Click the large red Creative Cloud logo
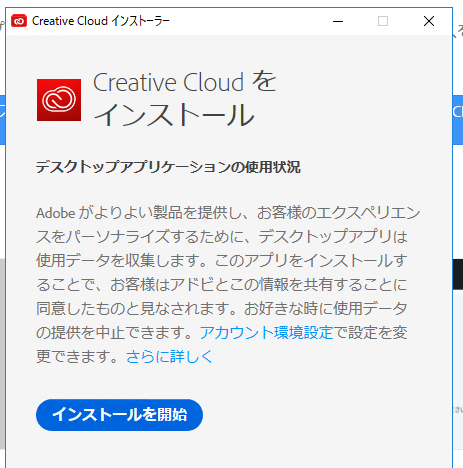This screenshot has width=463, height=468. pyautogui.click(x=59, y=100)
